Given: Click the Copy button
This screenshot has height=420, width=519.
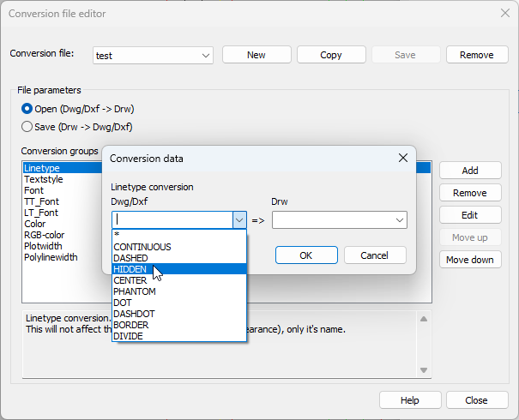Looking at the screenshot, I should coord(330,55).
